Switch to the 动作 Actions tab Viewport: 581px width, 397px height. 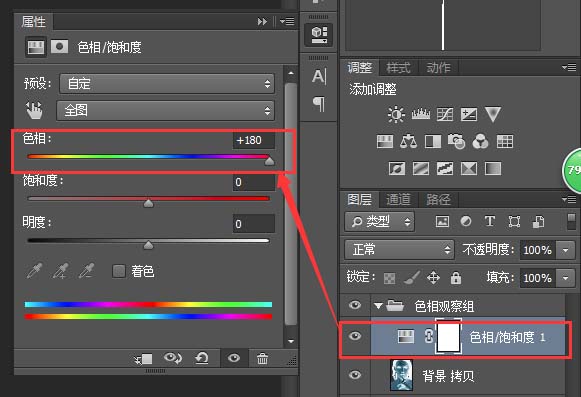(438, 68)
